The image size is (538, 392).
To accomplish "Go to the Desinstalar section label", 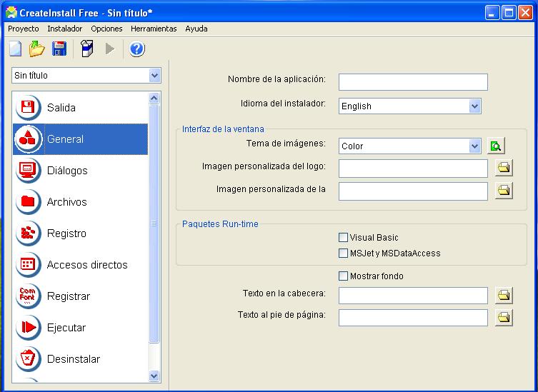I will tap(74, 359).
